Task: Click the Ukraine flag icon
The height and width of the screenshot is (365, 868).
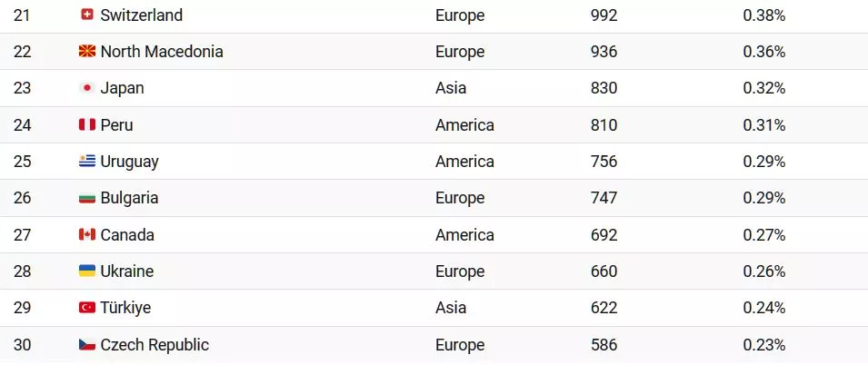Action: point(87,271)
